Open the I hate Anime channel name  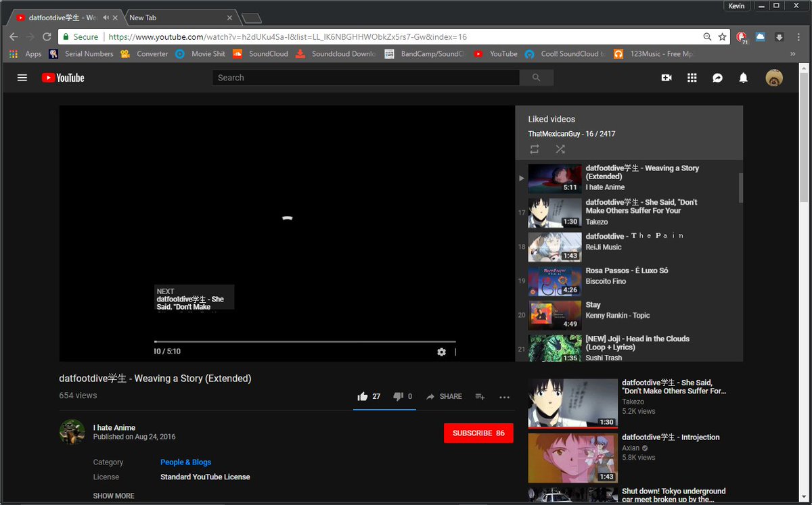coord(114,427)
